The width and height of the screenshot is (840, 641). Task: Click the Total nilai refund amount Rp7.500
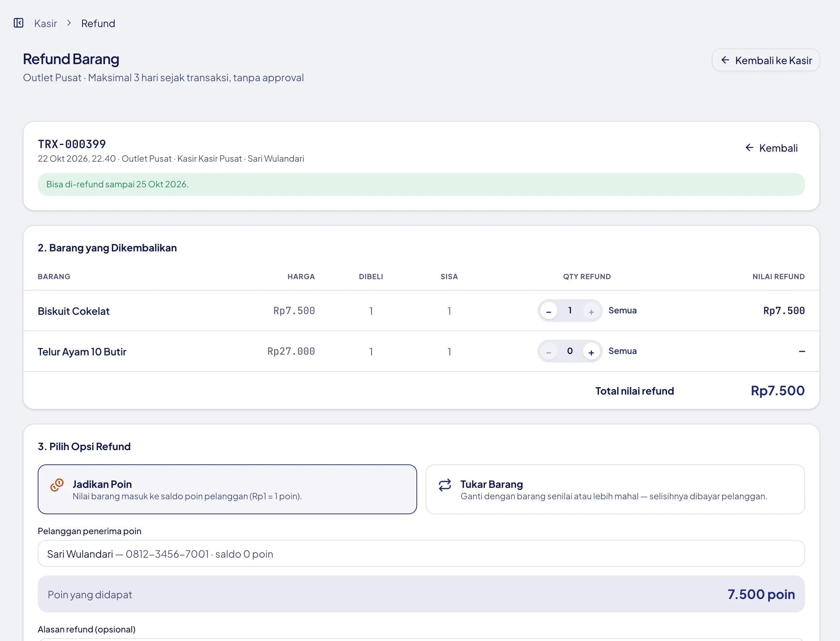[777, 391]
